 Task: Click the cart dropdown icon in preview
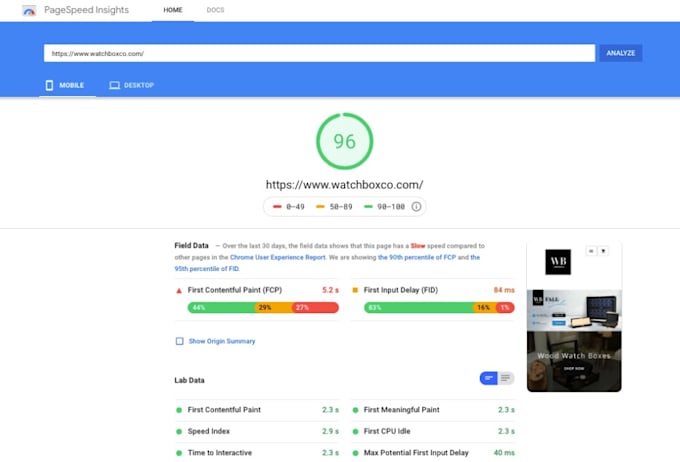click(603, 251)
